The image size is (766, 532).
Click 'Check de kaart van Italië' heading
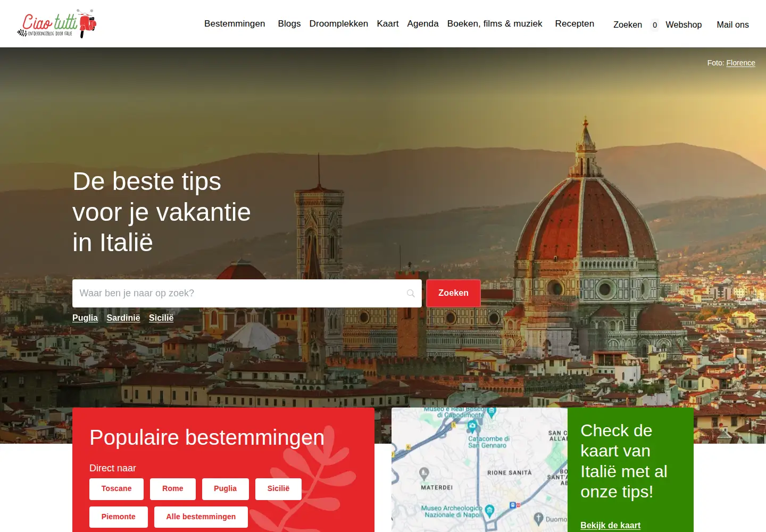pos(624,461)
